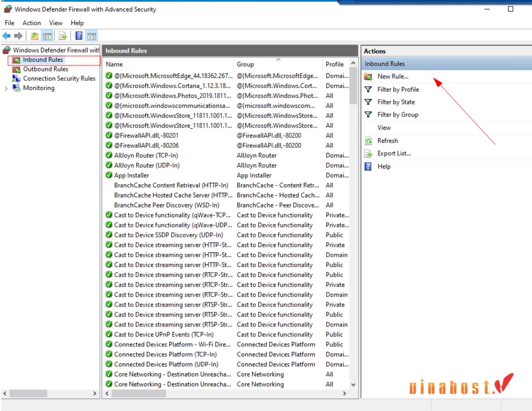Click the Filter by State funnel icon
Screen dimensions: 532x411
tap(368, 102)
